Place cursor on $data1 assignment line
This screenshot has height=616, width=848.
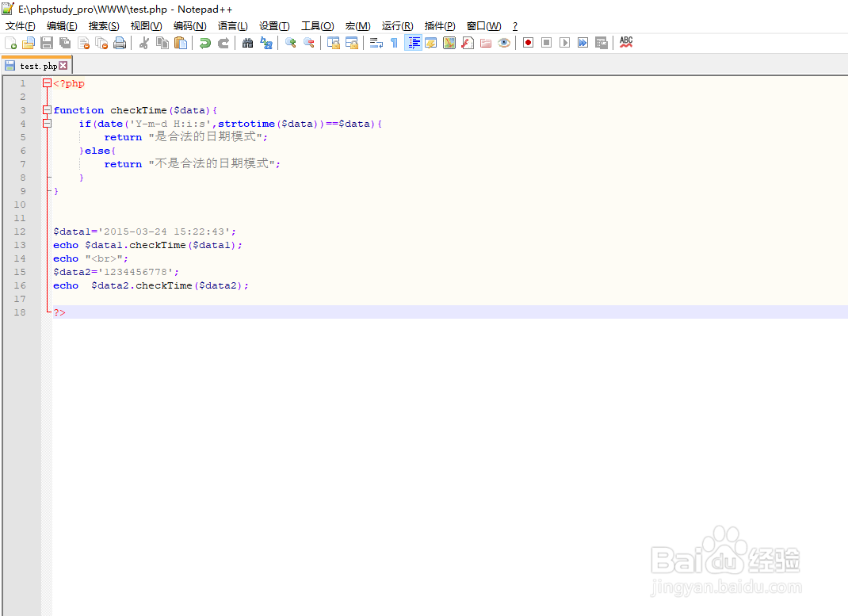point(144,231)
